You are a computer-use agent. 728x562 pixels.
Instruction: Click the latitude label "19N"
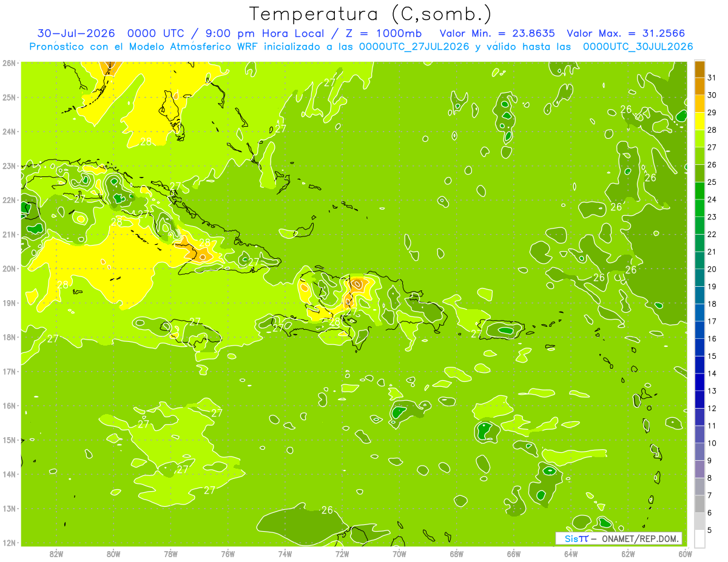(x=9, y=303)
